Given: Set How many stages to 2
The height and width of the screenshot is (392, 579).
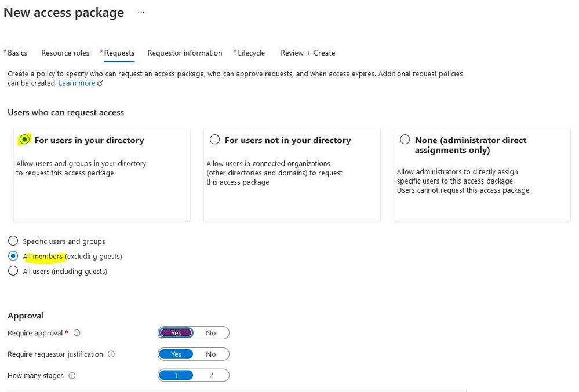Looking at the screenshot, I should [x=211, y=375].
